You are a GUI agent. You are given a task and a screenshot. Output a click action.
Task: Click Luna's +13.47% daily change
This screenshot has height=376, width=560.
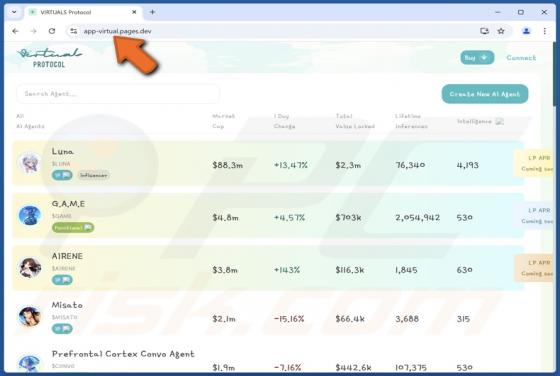click(291, 165)
